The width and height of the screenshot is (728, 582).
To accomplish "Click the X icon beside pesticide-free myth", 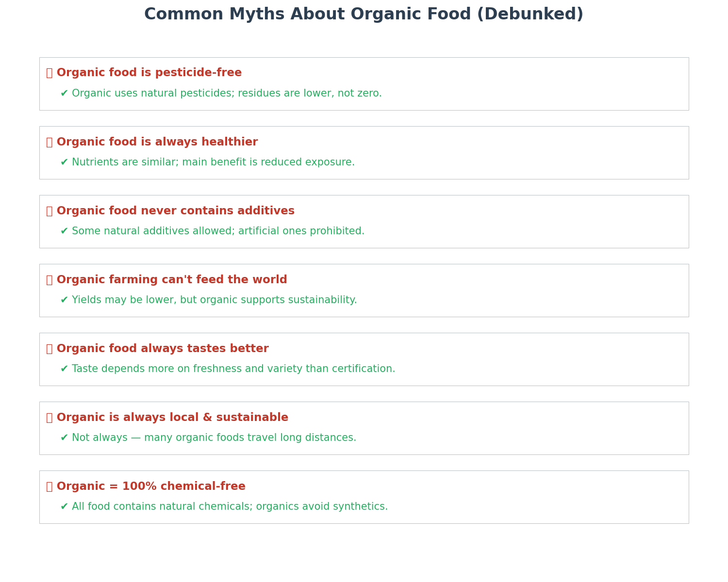I will (50, 73).
